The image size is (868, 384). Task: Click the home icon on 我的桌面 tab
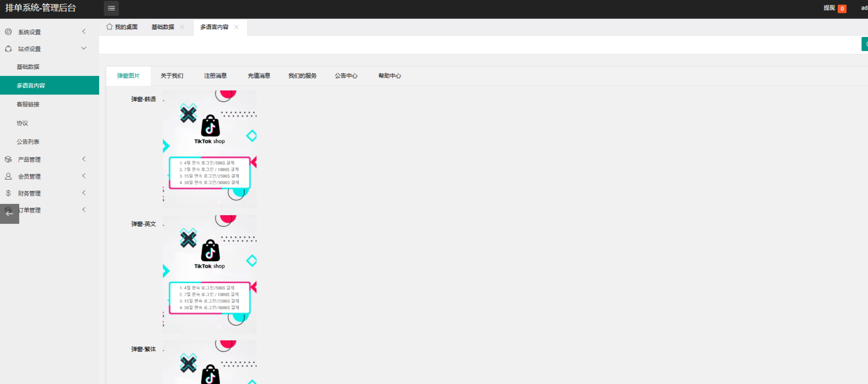coord(109,27)
